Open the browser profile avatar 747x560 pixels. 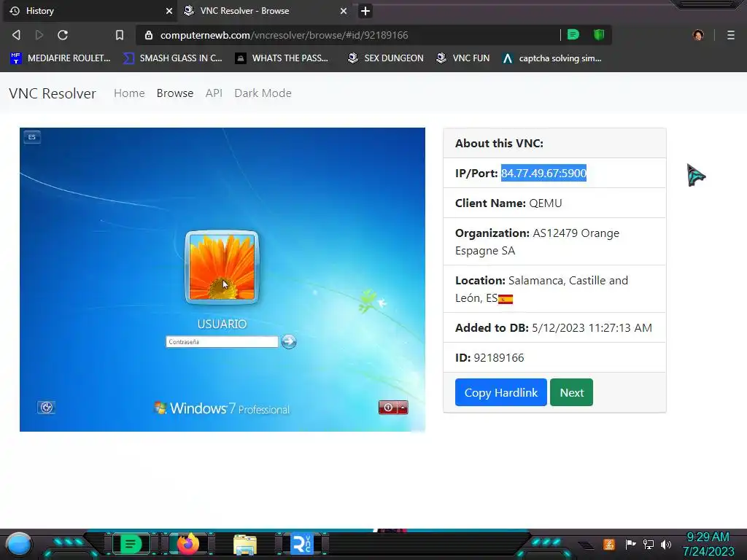click(698, 35)
